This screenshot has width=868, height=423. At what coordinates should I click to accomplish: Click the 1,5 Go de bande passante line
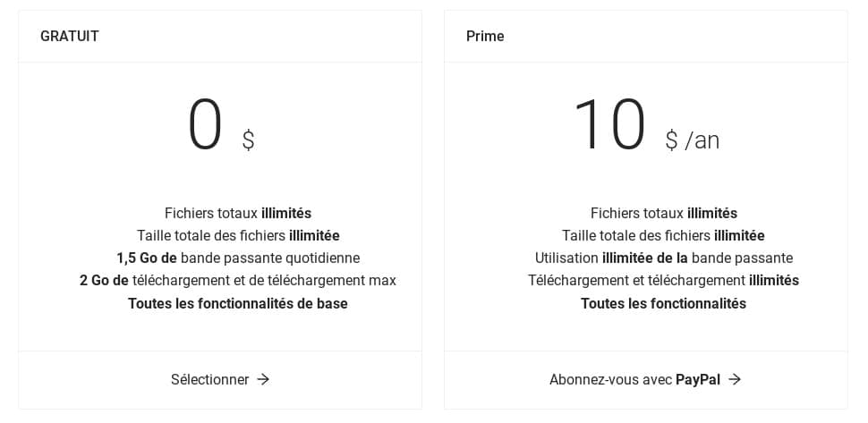238,258
